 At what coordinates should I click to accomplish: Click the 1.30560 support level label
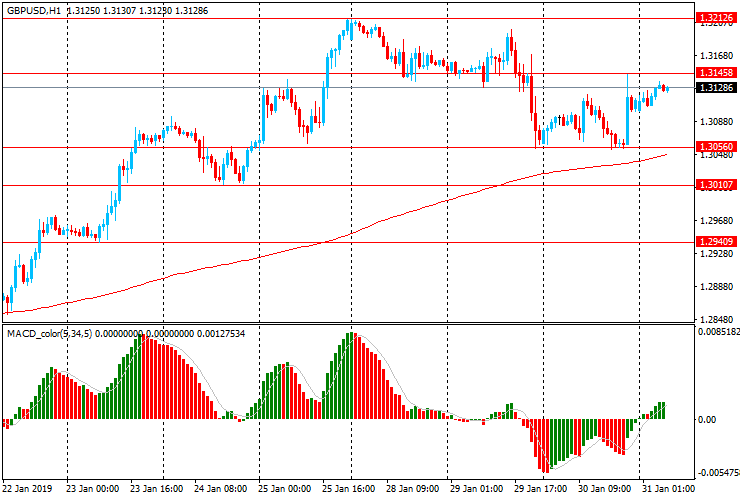[716, 147]
